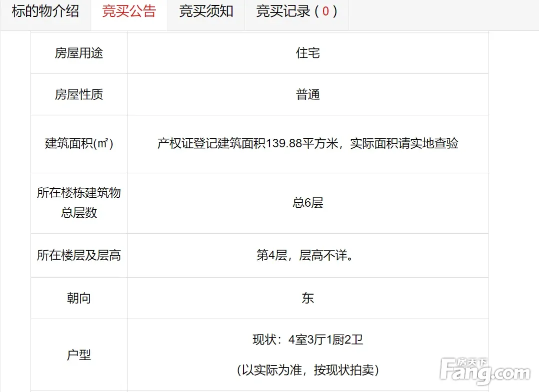This screenshot has height=392, width=539.
Task: Click the 所在楼栋建筑物总层数 label
Action: coord(79,203)
